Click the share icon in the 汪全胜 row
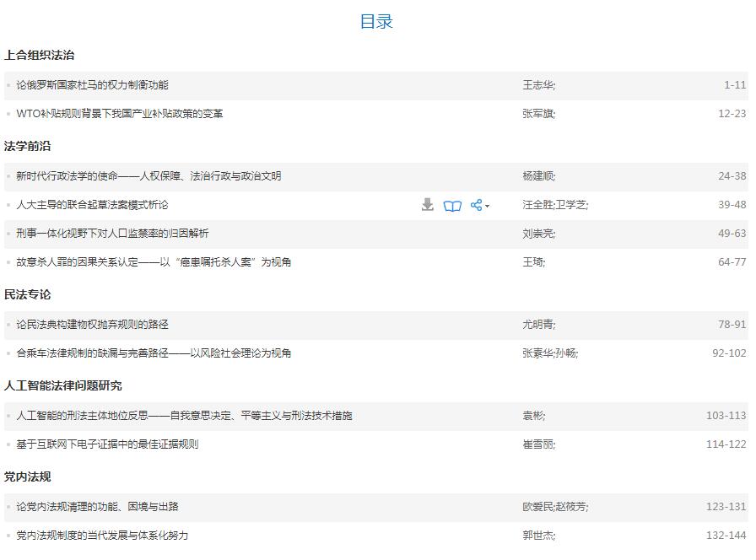Image resolution: width=756 pixels, height=560 pixels. pos(477,205)
